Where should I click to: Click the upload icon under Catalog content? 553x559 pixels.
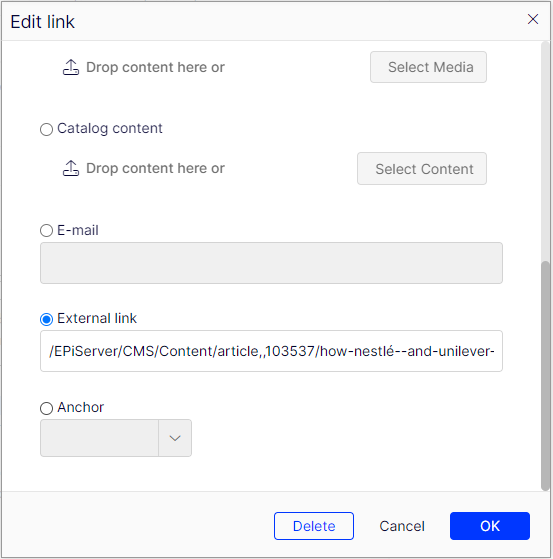(71, 168)
